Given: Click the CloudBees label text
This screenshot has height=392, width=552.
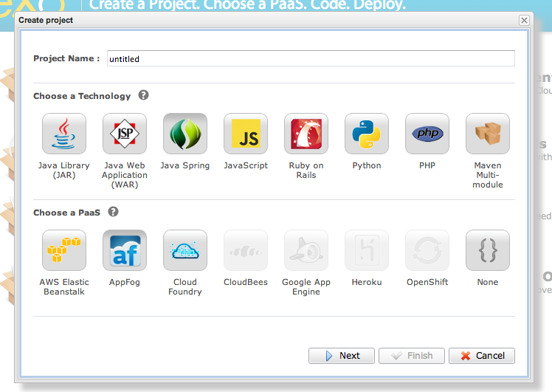Looking at the screenshot, I should 246,282.
